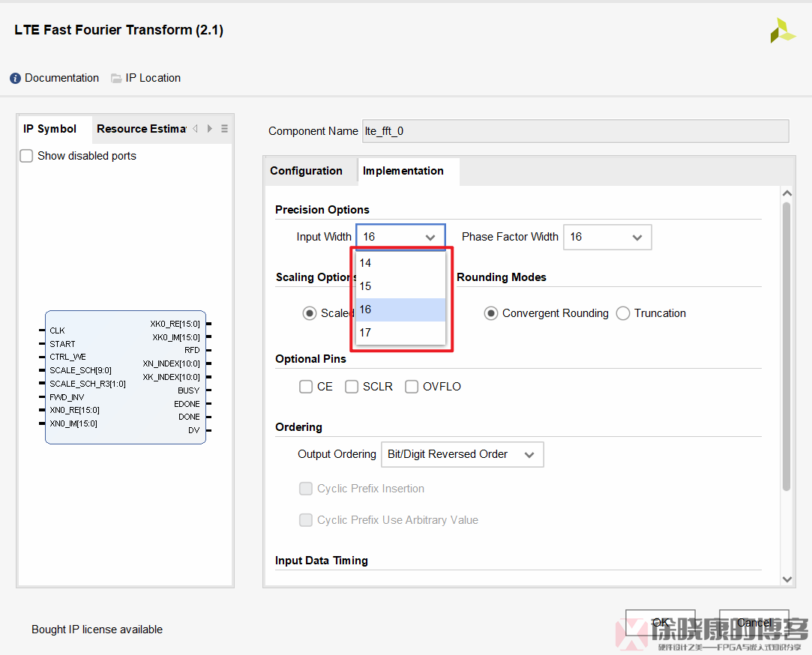Click the hamburger tab-list icon above the IP Symbol panel
This screenshot has height=655, width=812.
[223, 128]
